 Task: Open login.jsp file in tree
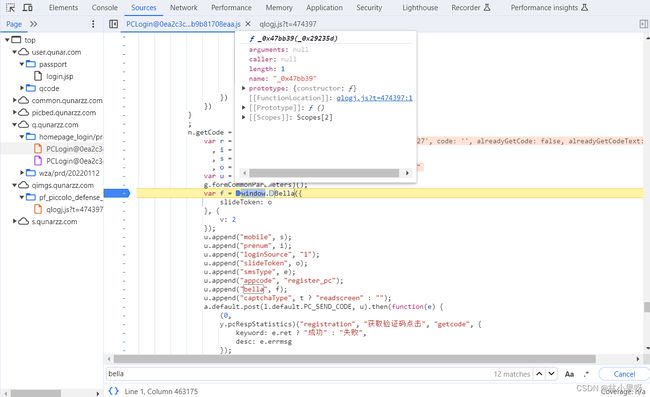pyautogui.click(x=59, y=76)
